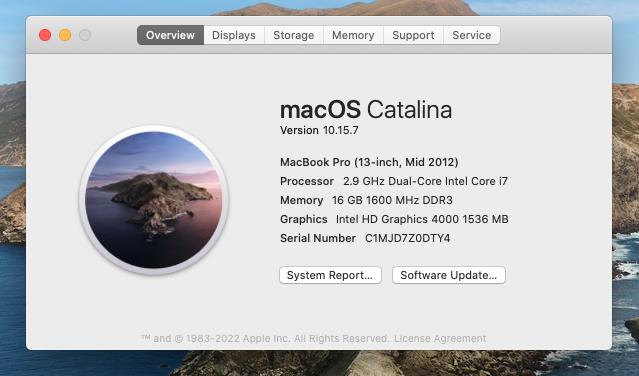Screen dimensions: 639x376
Task: Click the Serial Number label
Action: pos(318,238)
